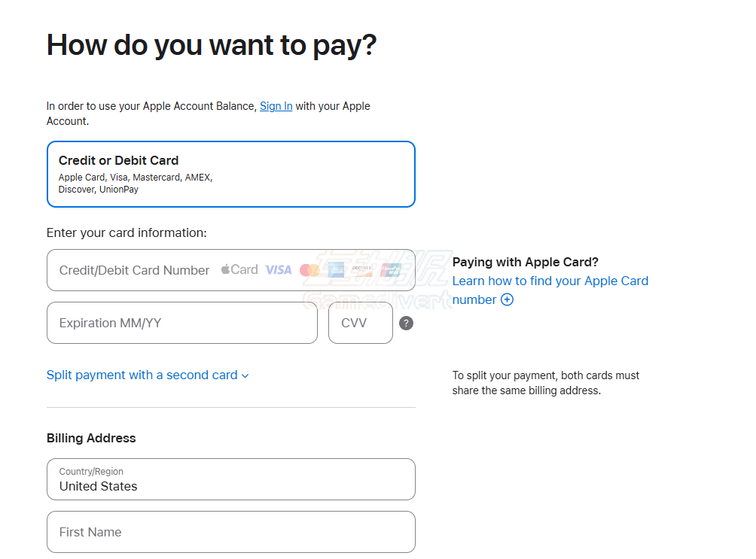Click the CVV input field
The height and width of the screenshot is (559, 756).
(x=360, y=323)
